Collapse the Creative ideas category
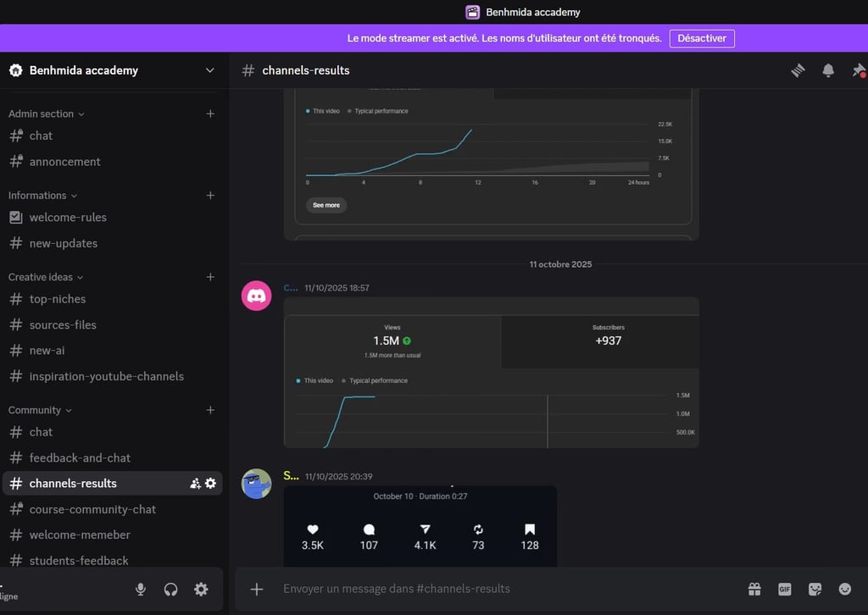868x615 pixels. [46, 276]
